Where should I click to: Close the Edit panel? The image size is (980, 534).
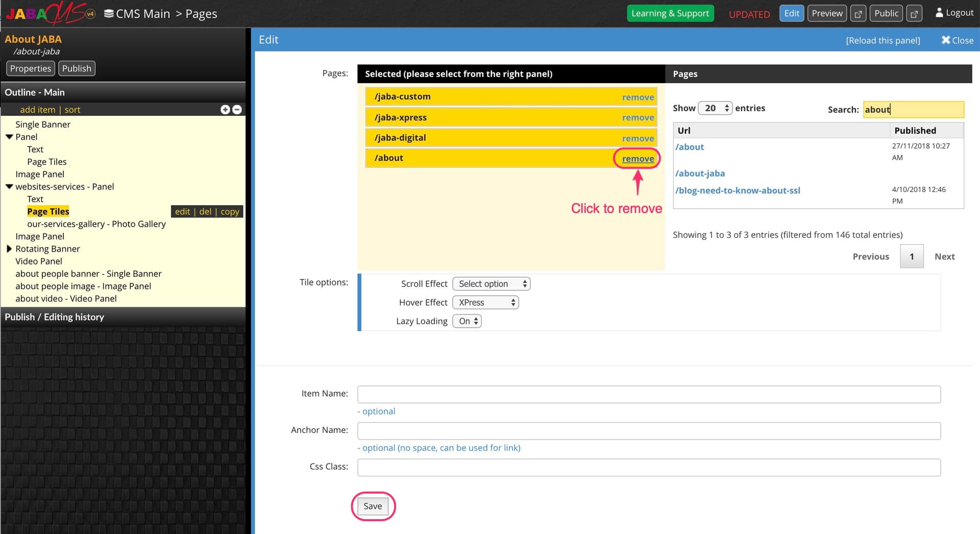pos(958,40)
